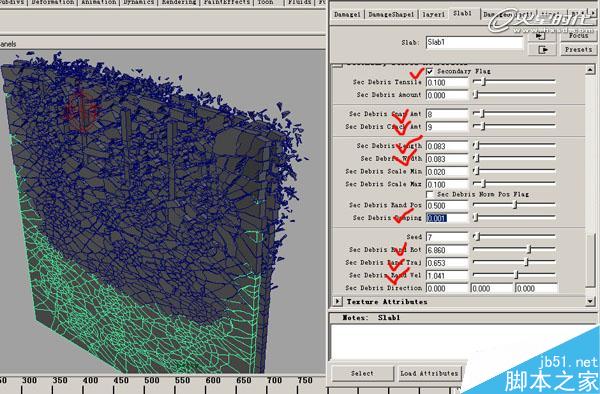Open the Dynamics shelf tab
This screenshot has height=394, width=600.
pyautogui.click(x=139, y=3)
